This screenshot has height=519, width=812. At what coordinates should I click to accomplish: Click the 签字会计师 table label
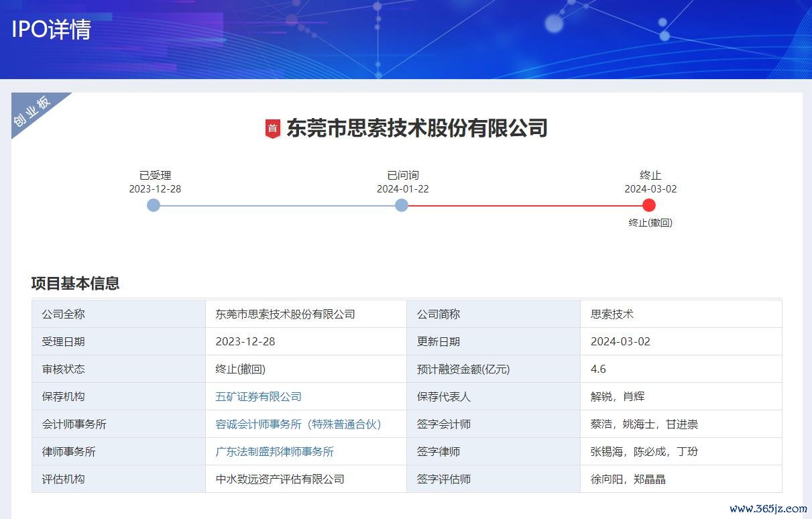(444, 424)
